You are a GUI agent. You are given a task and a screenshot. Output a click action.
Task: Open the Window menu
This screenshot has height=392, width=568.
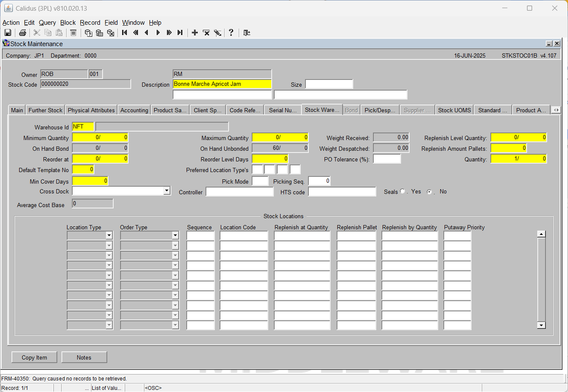tap(133, 23)
